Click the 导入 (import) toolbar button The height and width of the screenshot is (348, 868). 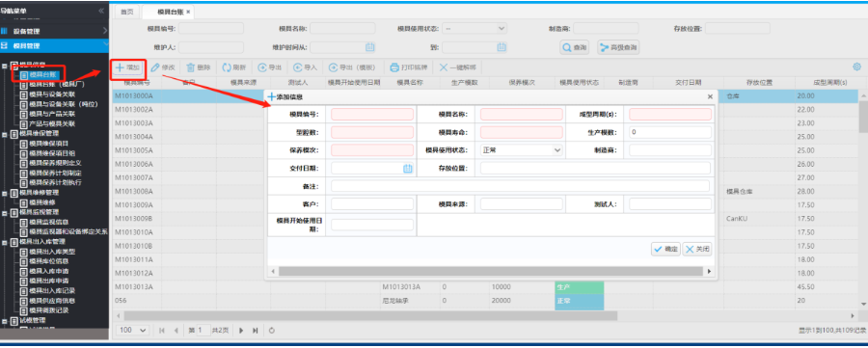point(305,67)
